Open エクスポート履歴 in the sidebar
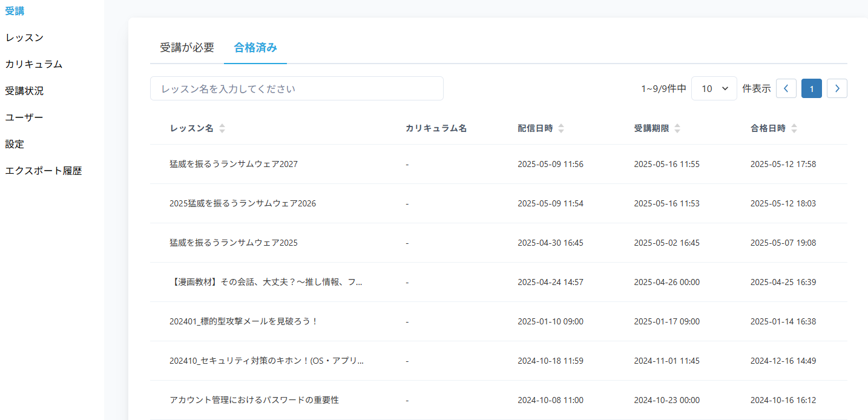Image resolution: width=868 pixels, height=420 pixels. pos(44,171)
